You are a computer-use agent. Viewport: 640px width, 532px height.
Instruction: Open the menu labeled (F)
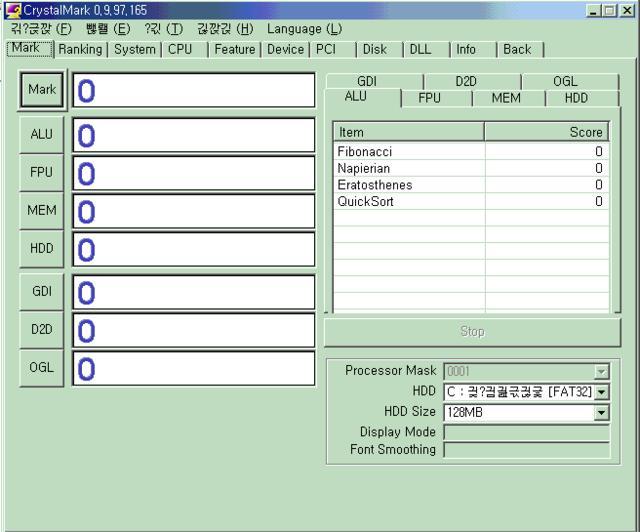click(41, 29)
